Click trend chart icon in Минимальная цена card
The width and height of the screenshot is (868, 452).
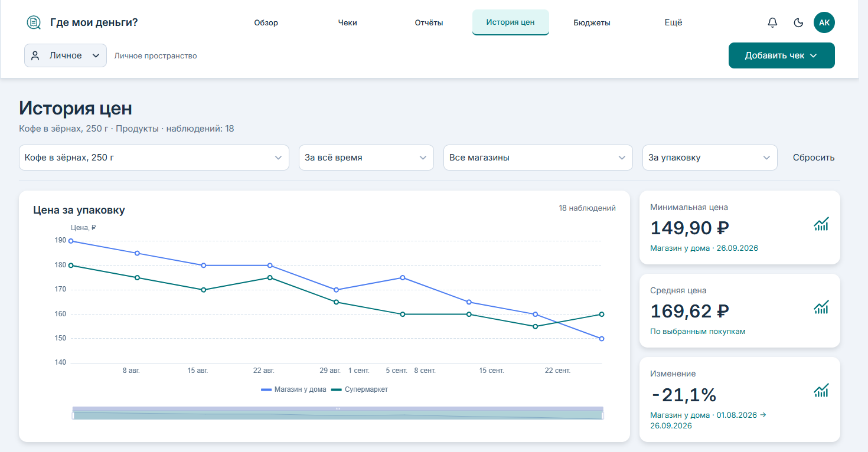(x=821, y=224)
